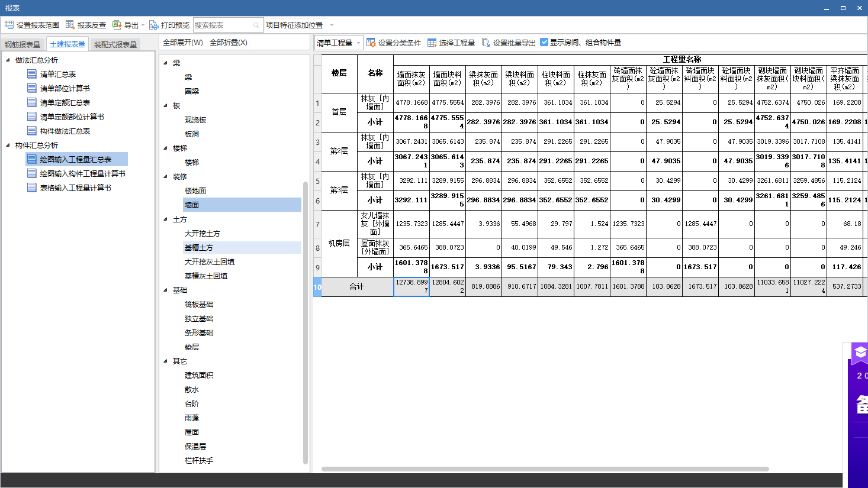Screen dimensions: 868x488
Task: Select 板洞 in component tree
Action: tap(192, 134)
